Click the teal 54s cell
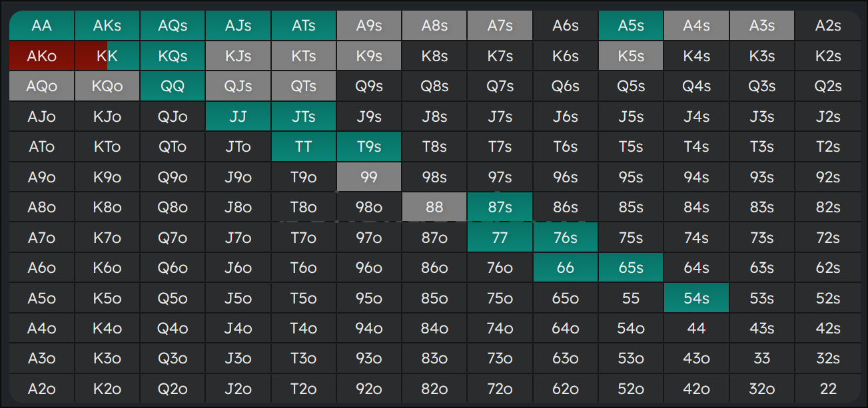The width and height of the screenshot is (868, 408). coord(696,298)
